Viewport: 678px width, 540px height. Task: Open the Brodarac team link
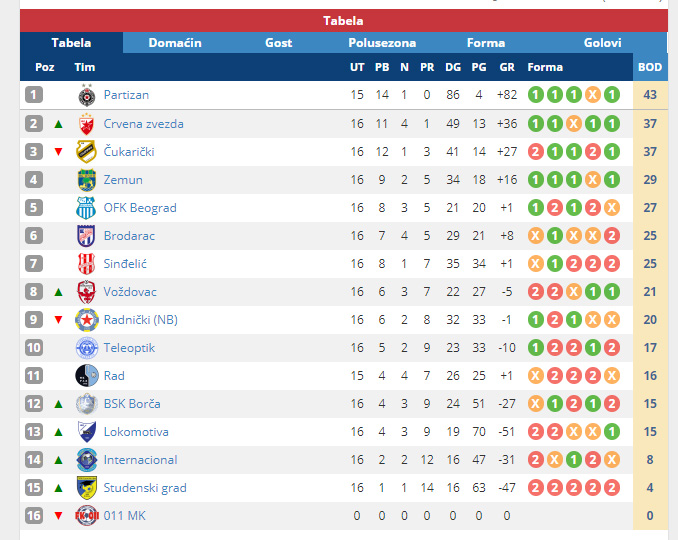tap(129, 236)
